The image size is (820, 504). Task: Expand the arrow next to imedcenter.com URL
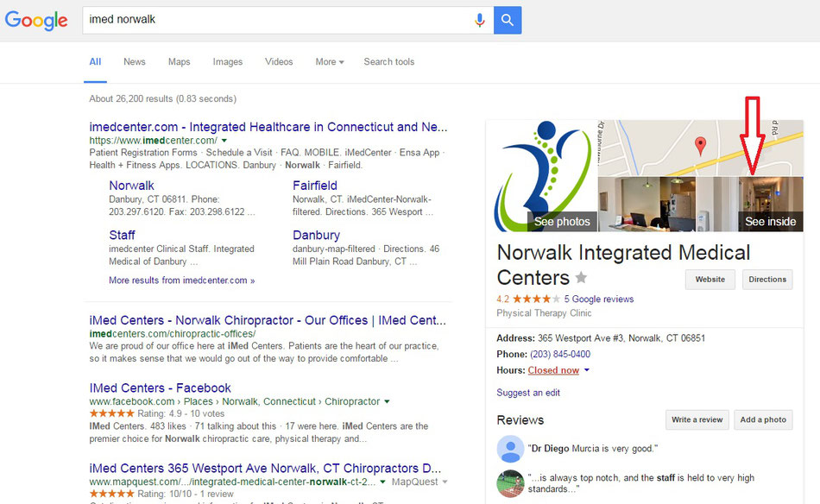224,140
